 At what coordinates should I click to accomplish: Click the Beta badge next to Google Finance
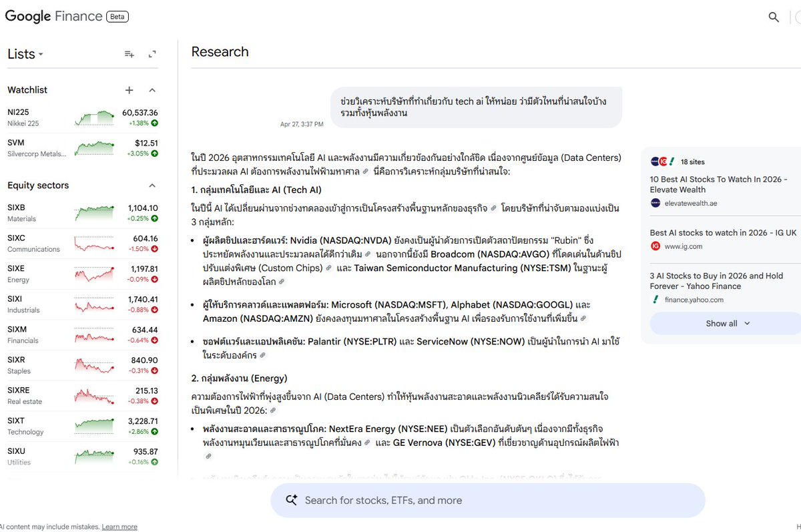[x=117, y=17]
